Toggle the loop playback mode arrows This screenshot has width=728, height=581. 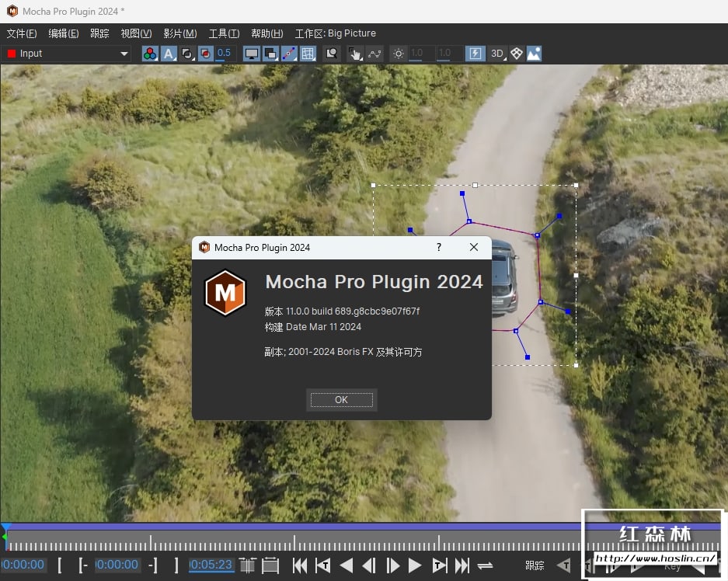(x=485, y=565)
